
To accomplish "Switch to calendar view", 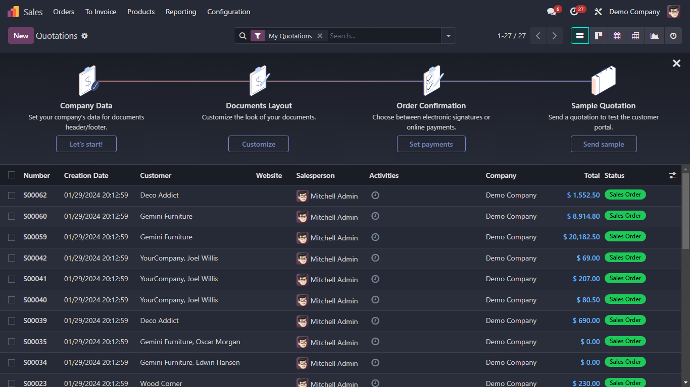I will click(x=617, y=36).
